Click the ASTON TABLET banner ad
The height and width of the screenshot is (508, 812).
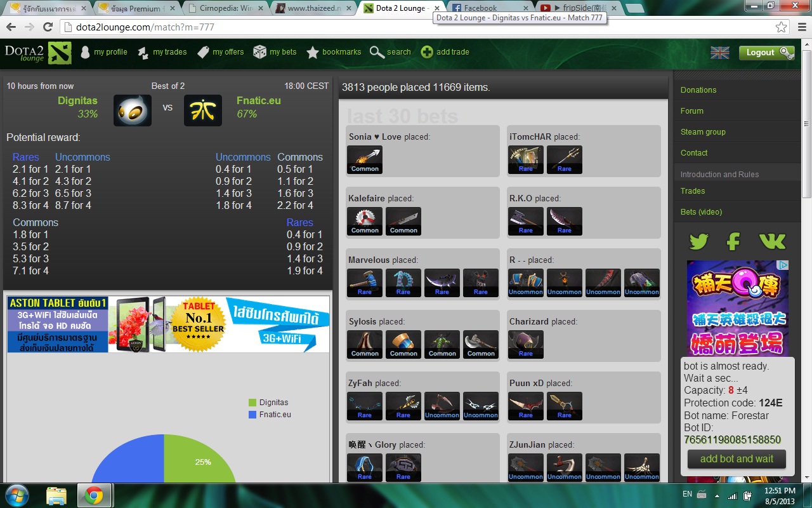[x=168, y=324]
